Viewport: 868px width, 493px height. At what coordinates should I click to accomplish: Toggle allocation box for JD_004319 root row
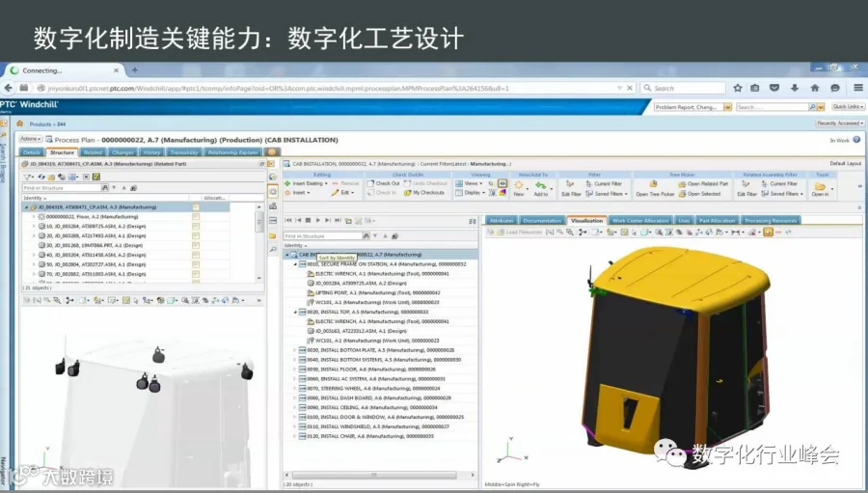pos(196,207)
